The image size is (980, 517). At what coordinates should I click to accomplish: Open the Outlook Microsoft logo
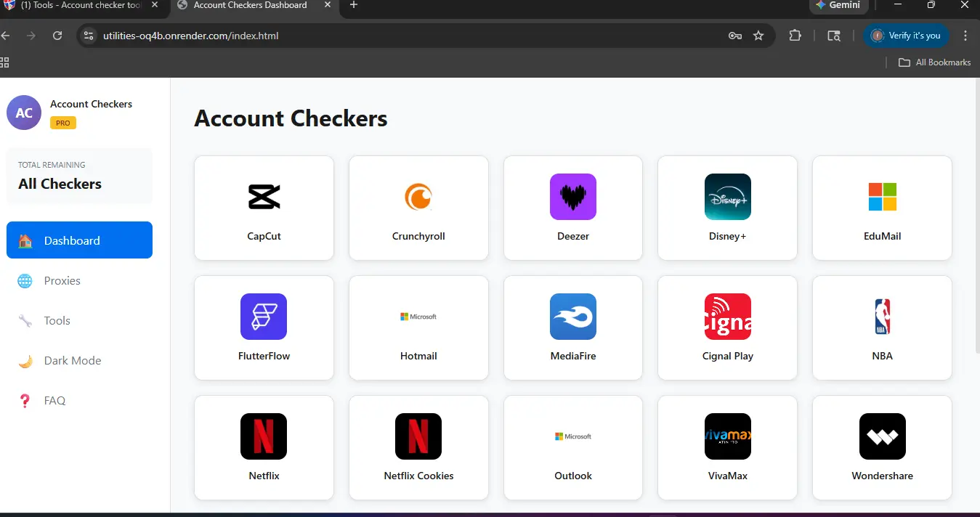coord(573,436)
